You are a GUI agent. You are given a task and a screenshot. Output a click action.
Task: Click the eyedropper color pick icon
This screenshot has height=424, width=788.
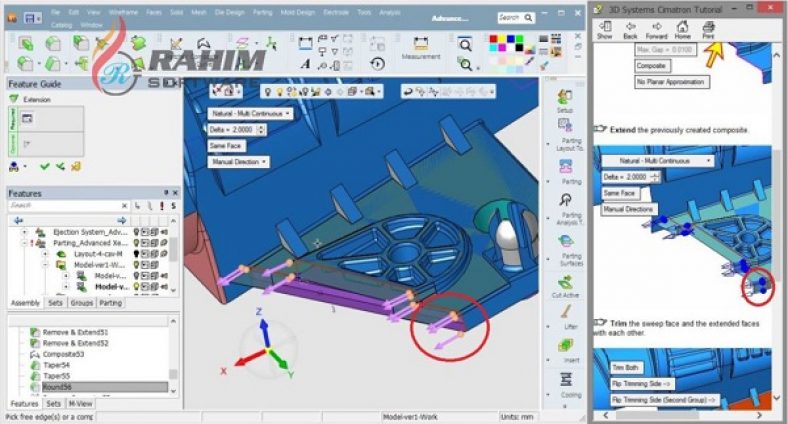[x=529, y=62]
